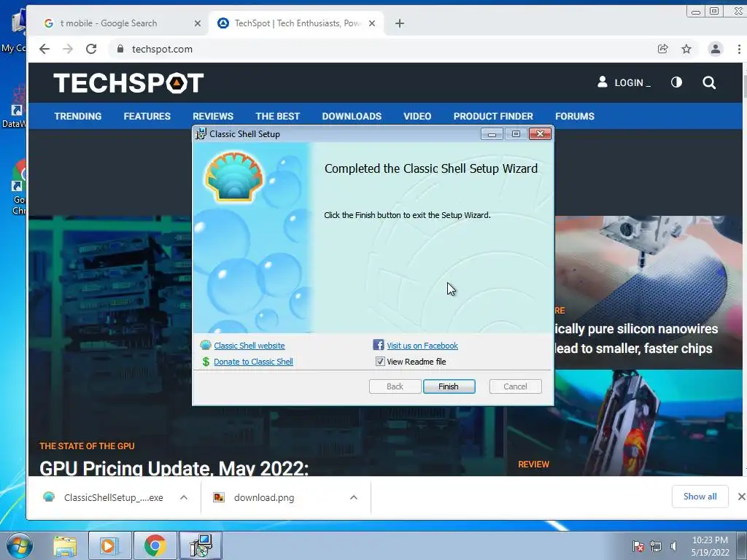Click the Chrome forward arrow
747x560 pixels.
point(68,49)
